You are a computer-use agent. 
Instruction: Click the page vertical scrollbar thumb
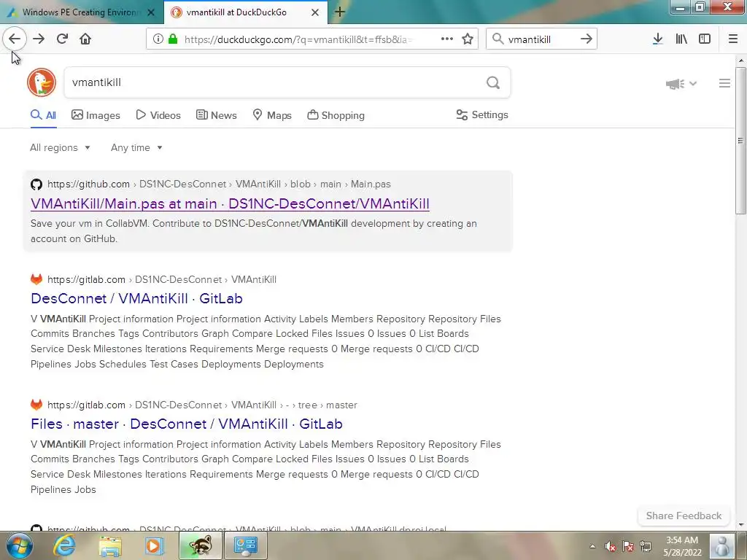coord(740,141)
